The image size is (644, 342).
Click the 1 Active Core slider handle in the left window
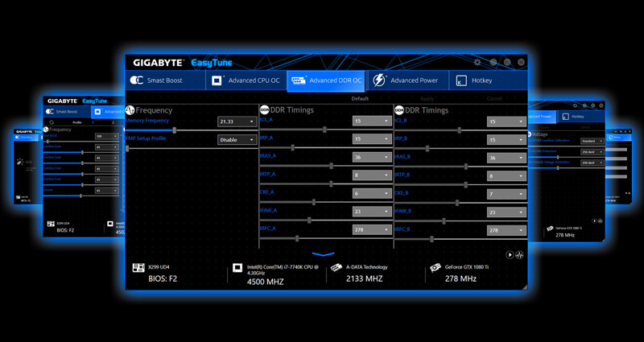pyautogui.click(x=83, y=152)
